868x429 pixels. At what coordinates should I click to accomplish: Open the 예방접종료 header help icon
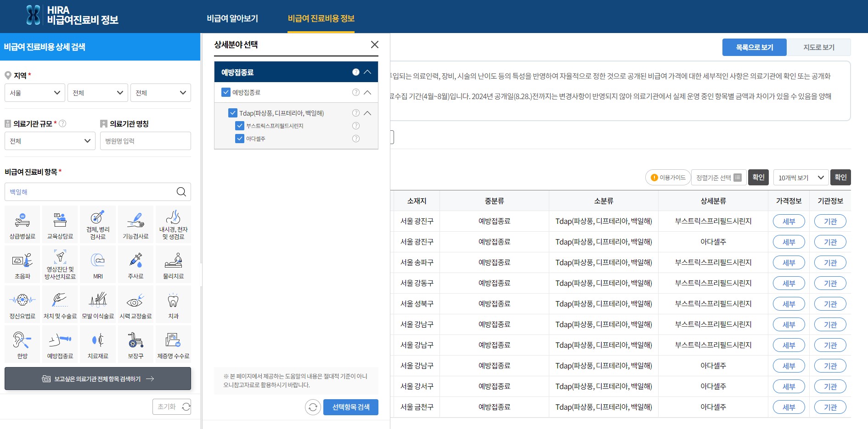pos(356,72)
